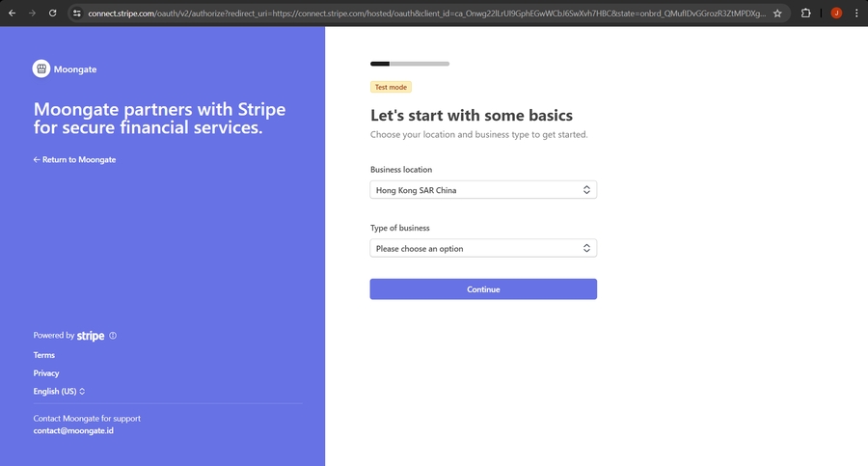Expand the Type of business dropdown
Image resolution: width=868 pixels, height=466 pixels.
[483, 248]
